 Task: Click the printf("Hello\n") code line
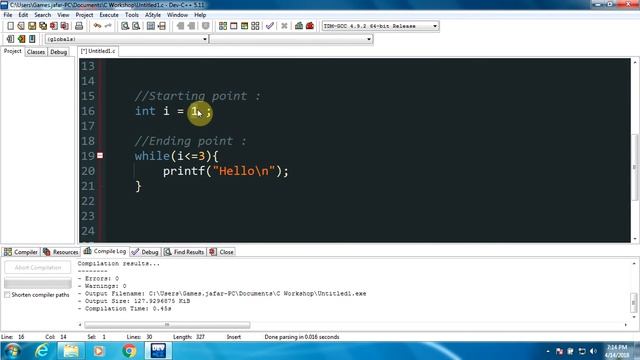tap(226, 171)
